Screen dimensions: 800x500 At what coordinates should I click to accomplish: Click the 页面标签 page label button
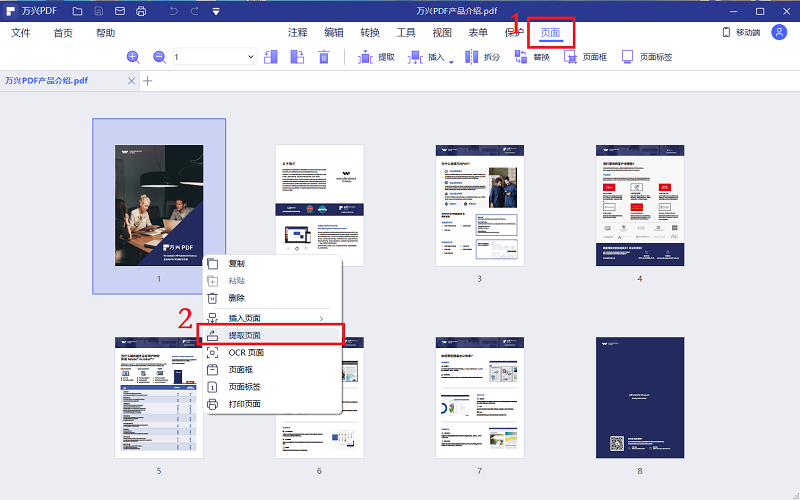point(647,57)
